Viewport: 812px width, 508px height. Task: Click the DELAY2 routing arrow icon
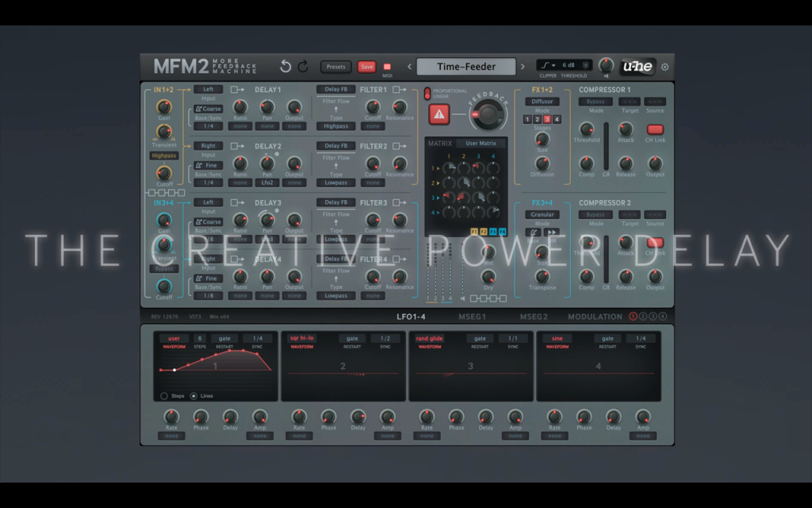pos(237,146)
